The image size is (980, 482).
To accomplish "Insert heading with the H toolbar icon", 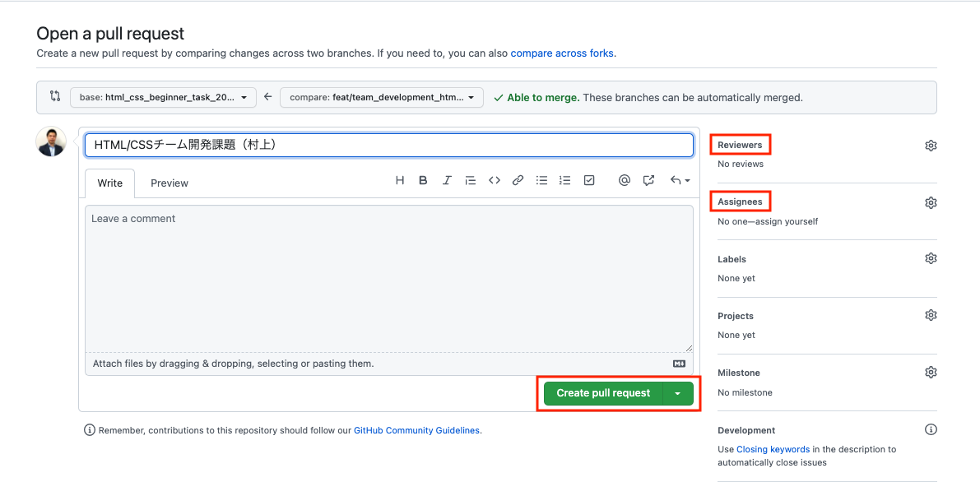I will (x=400, y=181).
